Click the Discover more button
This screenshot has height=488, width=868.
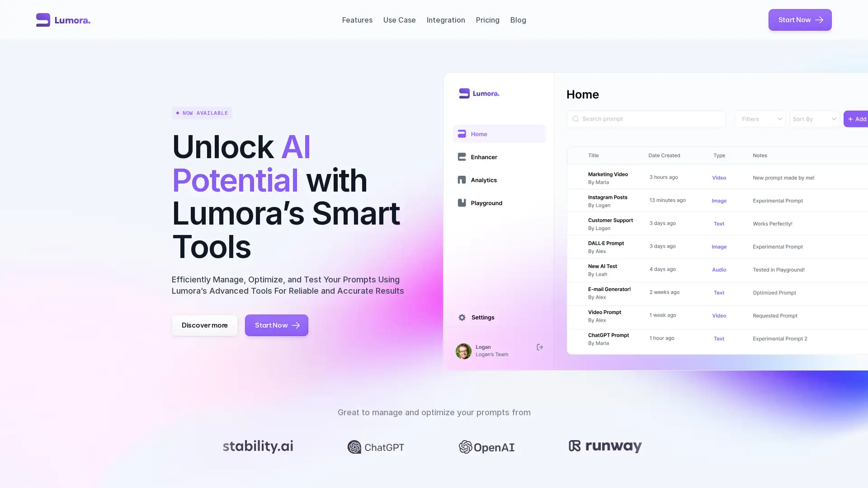pyautogui.click(x=204, y=325)
